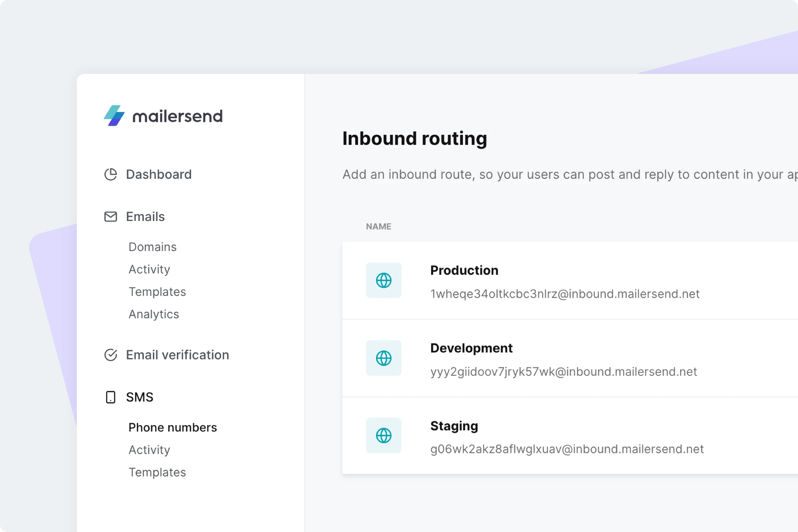Expand the SMS section
Image resolution: width=798 pixels, height=532 pixels.
point(140,397)
